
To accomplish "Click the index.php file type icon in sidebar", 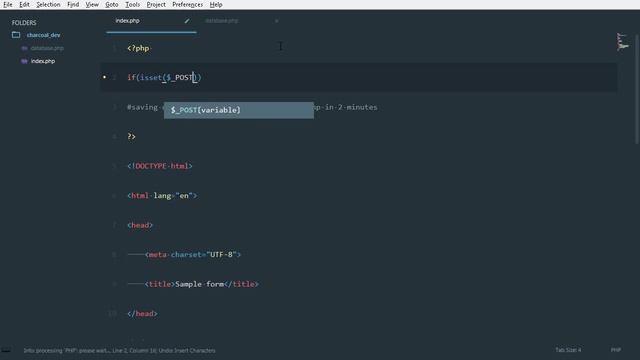I will pyautogui.click(x=24, y=61).
